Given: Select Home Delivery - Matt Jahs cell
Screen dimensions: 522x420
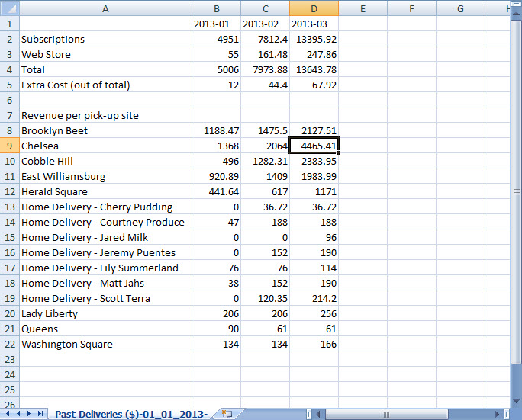Looking at the screenshot, I should coord(105,283).
